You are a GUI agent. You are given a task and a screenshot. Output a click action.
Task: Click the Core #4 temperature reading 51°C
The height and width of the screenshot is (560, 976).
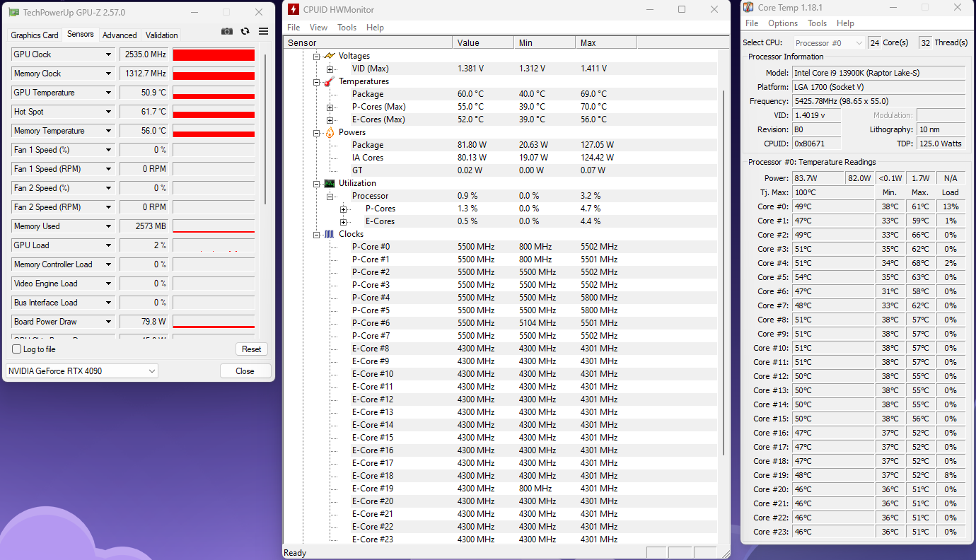pos(832,263)
